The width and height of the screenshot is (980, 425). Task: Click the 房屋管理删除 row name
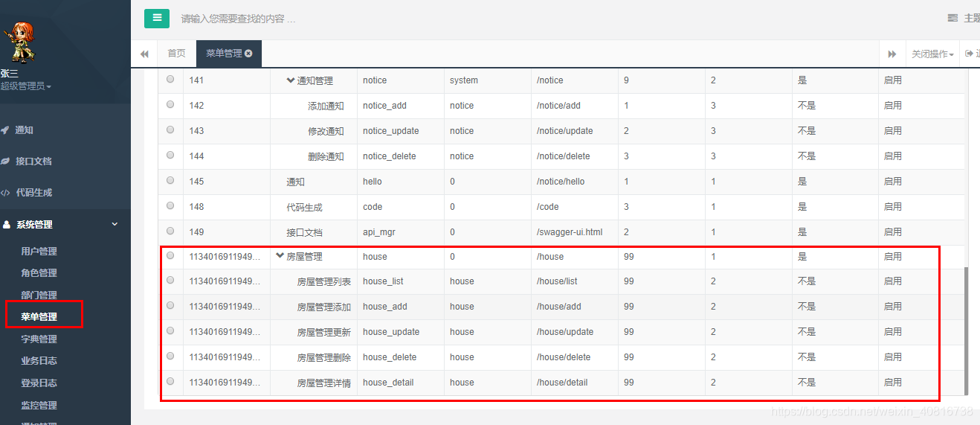324,358
